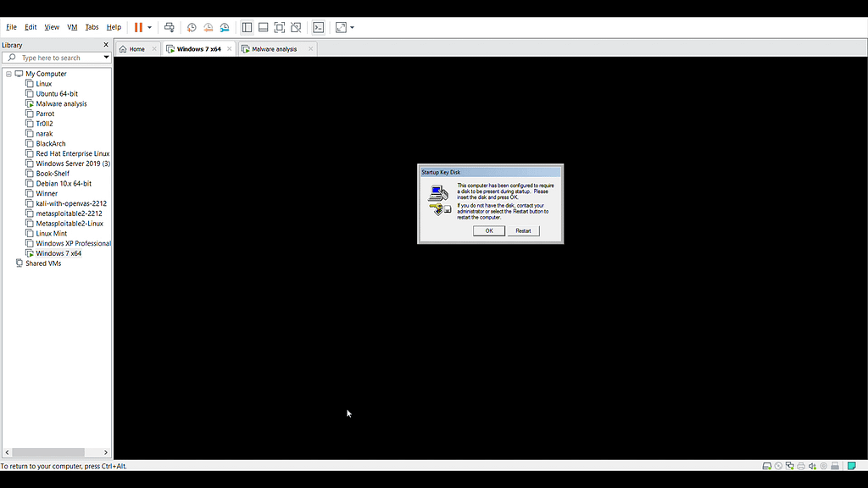Select Red Hat Enterprise Linux VM
868x488 pixels.
point(73,153)
